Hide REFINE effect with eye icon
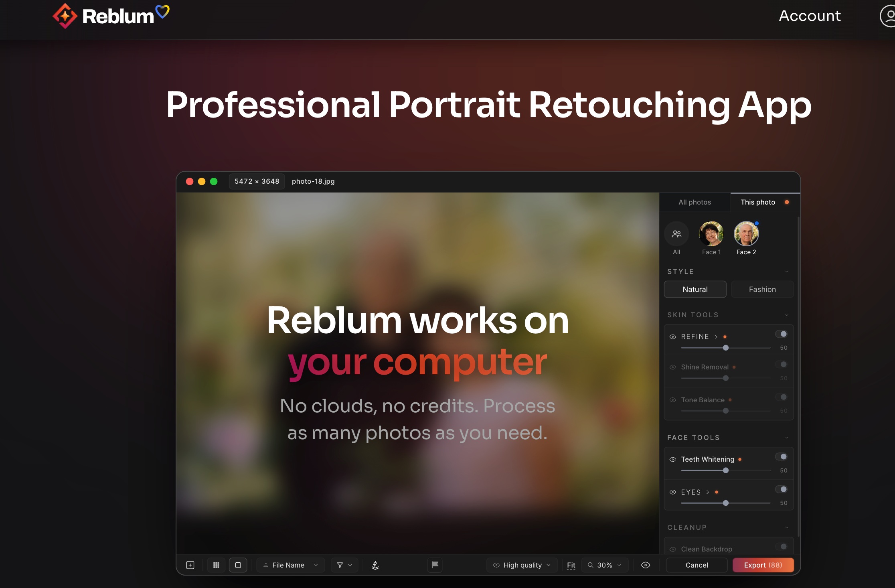895x588 pixels. (673, 337)
